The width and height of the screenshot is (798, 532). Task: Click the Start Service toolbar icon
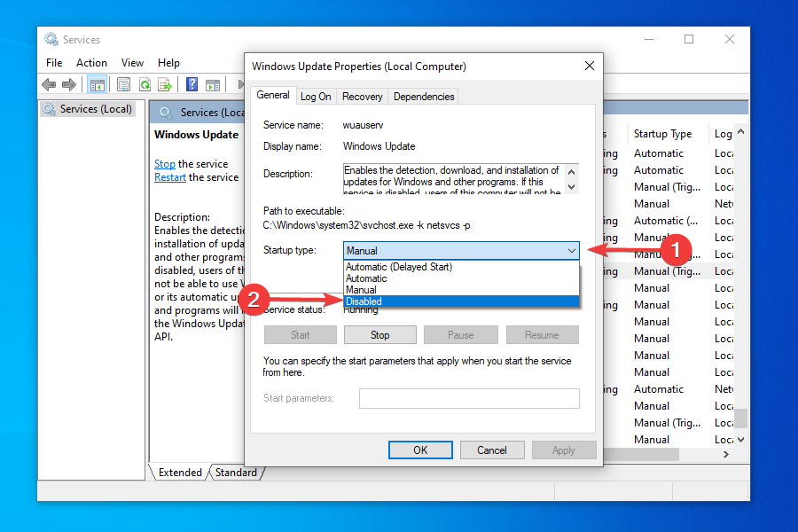click(x=213, y=84)
